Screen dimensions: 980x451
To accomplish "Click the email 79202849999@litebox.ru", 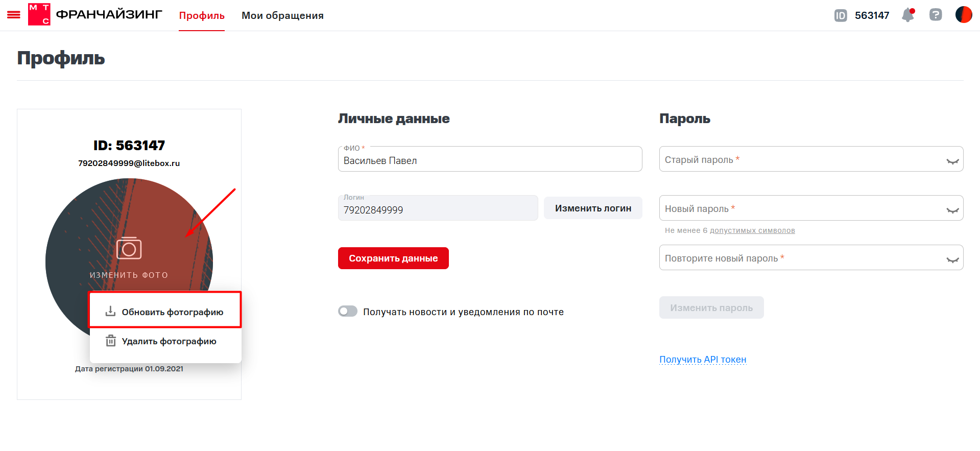I will (x=129, y=163).
